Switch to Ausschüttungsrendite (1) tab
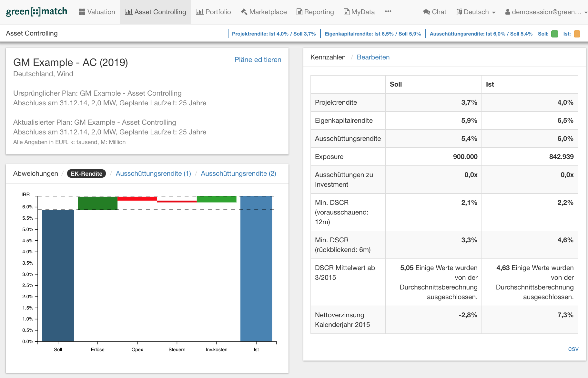The height and width of the screenshot is (378, 588). click(153, 173)
